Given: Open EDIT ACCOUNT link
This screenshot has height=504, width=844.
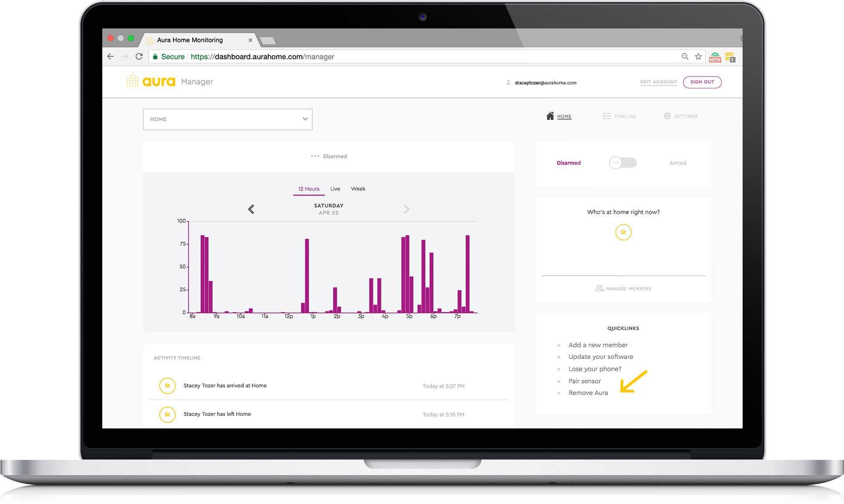Looking at the screenshot, I should (x=659, y=82).
